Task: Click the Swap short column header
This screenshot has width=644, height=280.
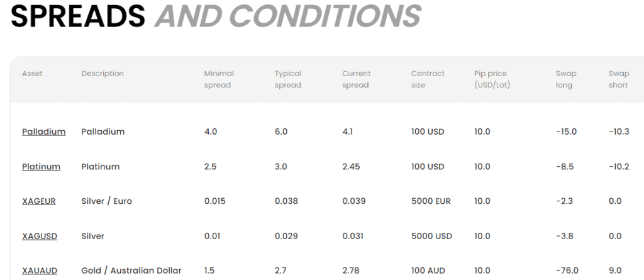Action: (619, 79)
